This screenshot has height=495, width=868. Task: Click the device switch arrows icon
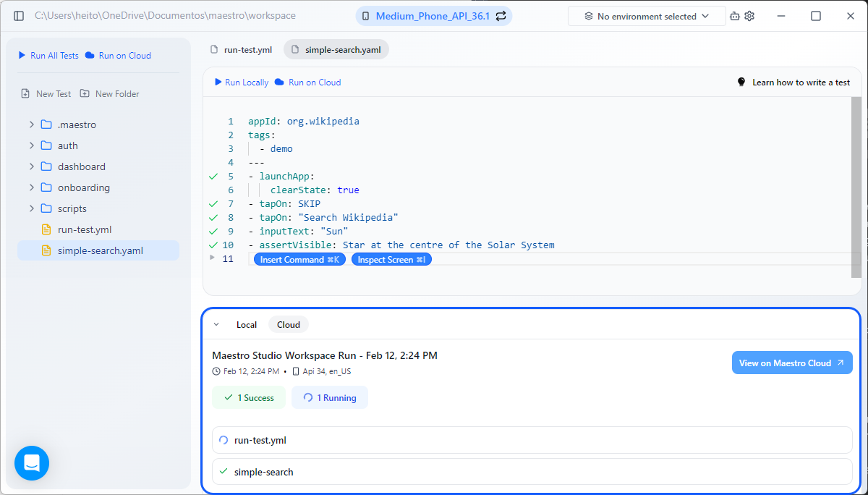click(501, 16)
